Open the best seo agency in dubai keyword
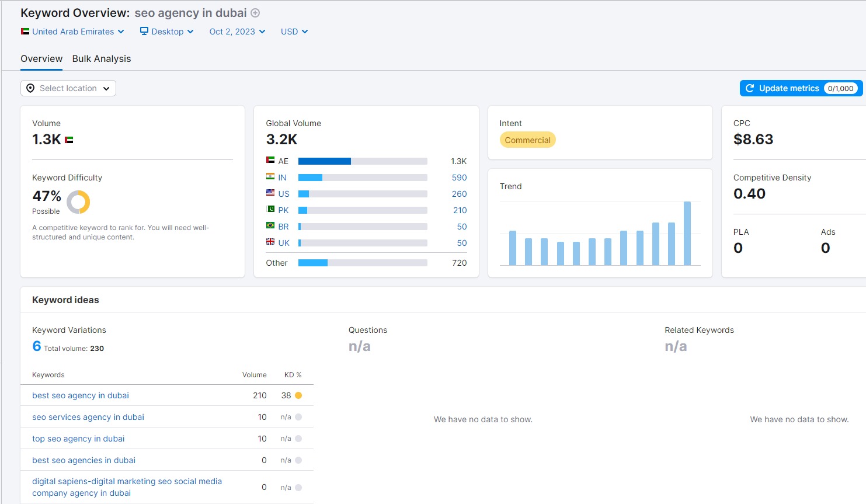Screen dimensions: 866x504 (81, 395)
